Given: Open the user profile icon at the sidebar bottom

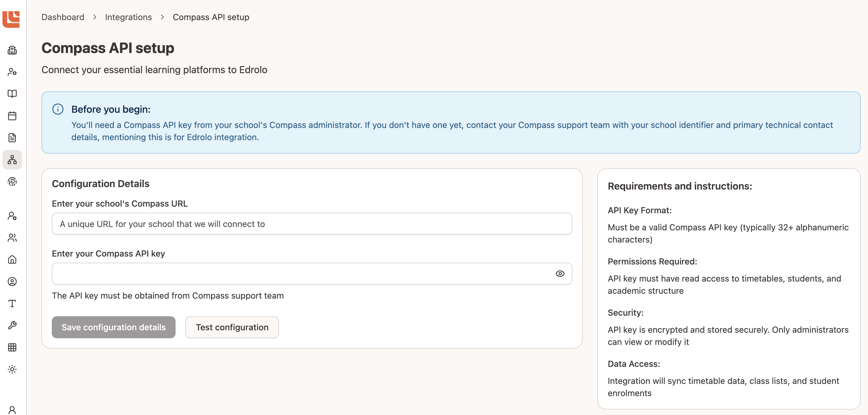Looking at the screenshot, I should [12, 410].
